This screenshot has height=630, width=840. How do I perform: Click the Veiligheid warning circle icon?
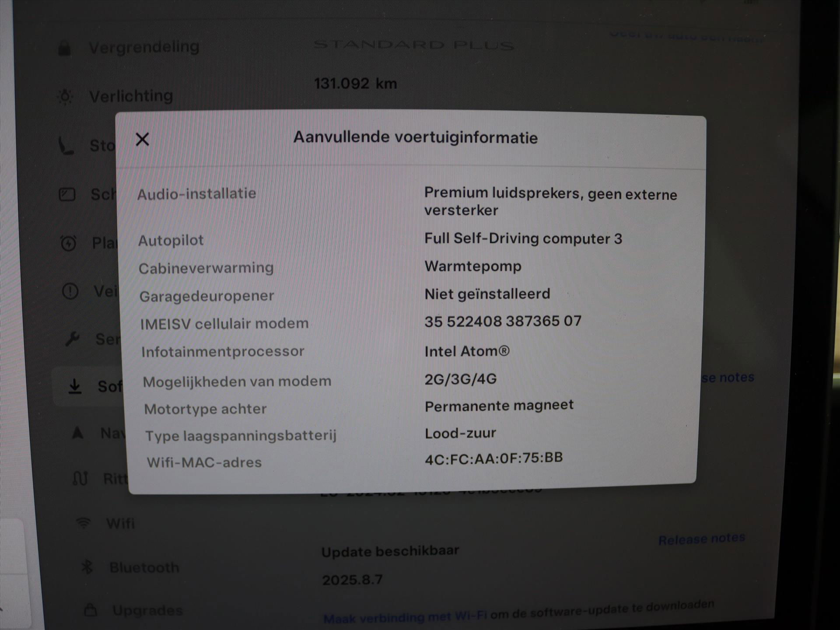(x=70, y=291)
